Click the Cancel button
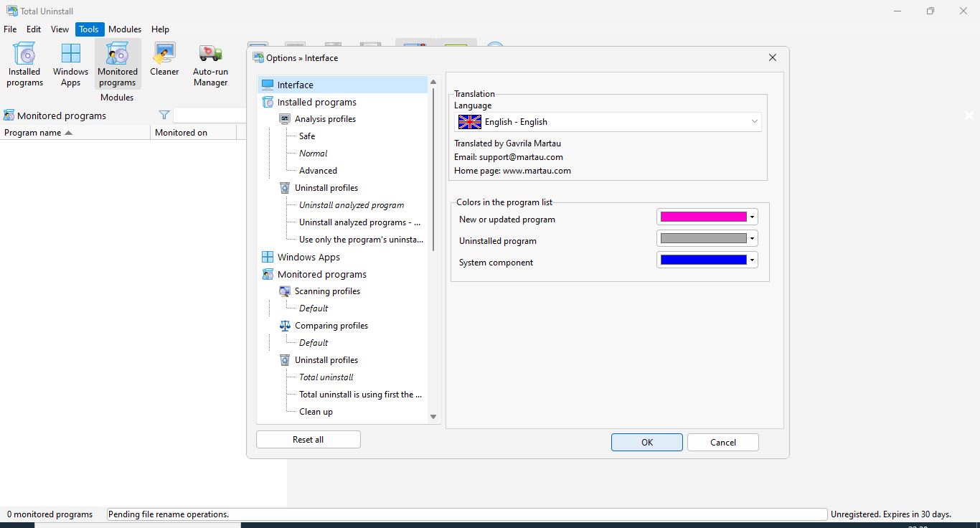Screen dimensions: 980x528 (x=723, y=442)
